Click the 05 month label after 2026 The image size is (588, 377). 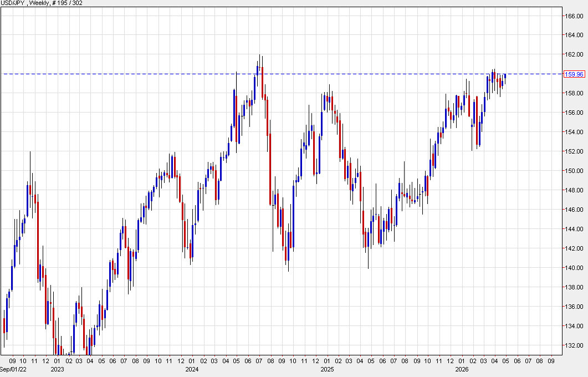505,361
